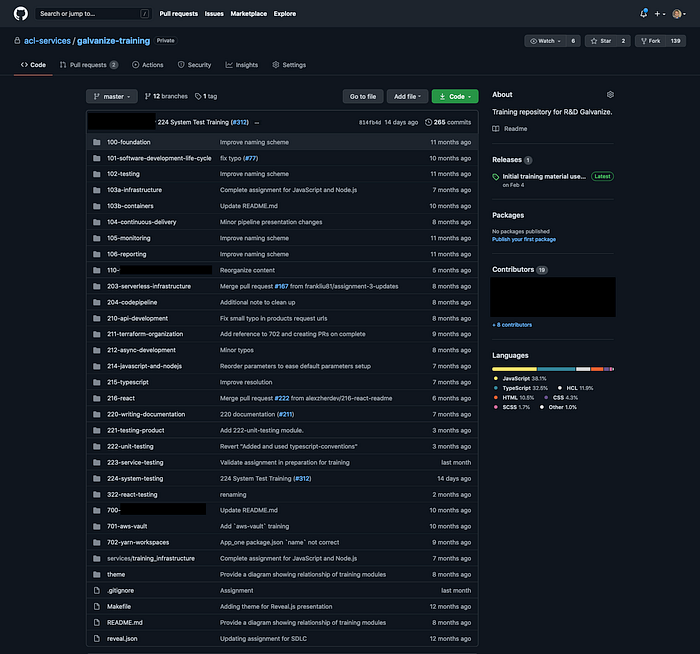The height and width of the screenshot is (654, 700).
Task: Switch to the Settings tab
Action: click(289, 65)
